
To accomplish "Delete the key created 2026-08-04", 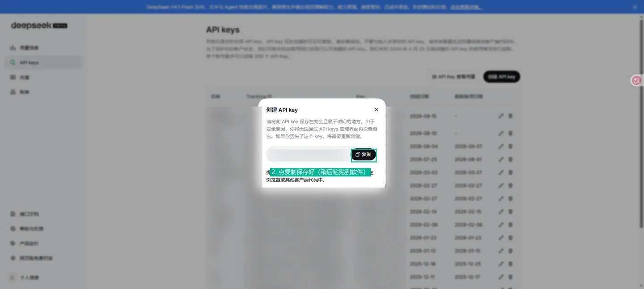I will point(510,147).
